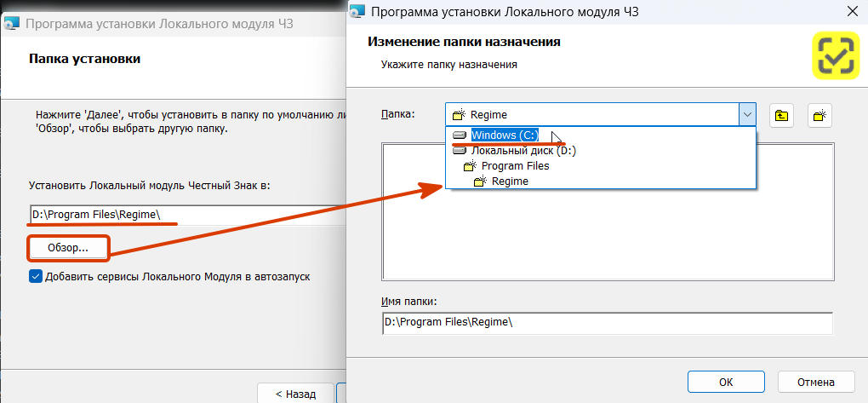Select Windows (C:) drive in dropdown list

(x=601, y=135)
